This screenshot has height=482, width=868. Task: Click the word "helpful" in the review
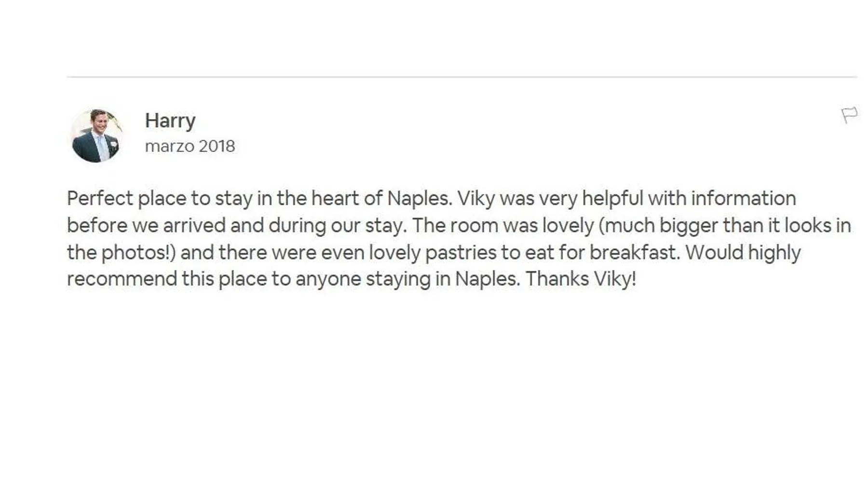(612, 199)
